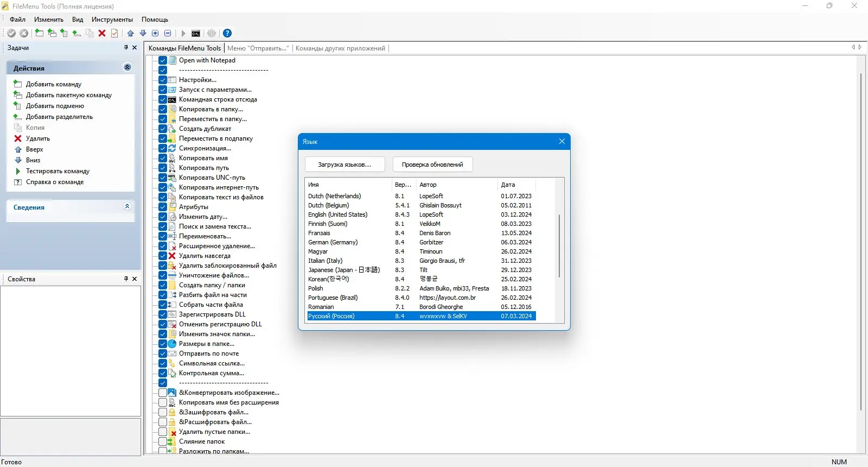Click the gray Cancel changes toolbar icon

(24, 33)
